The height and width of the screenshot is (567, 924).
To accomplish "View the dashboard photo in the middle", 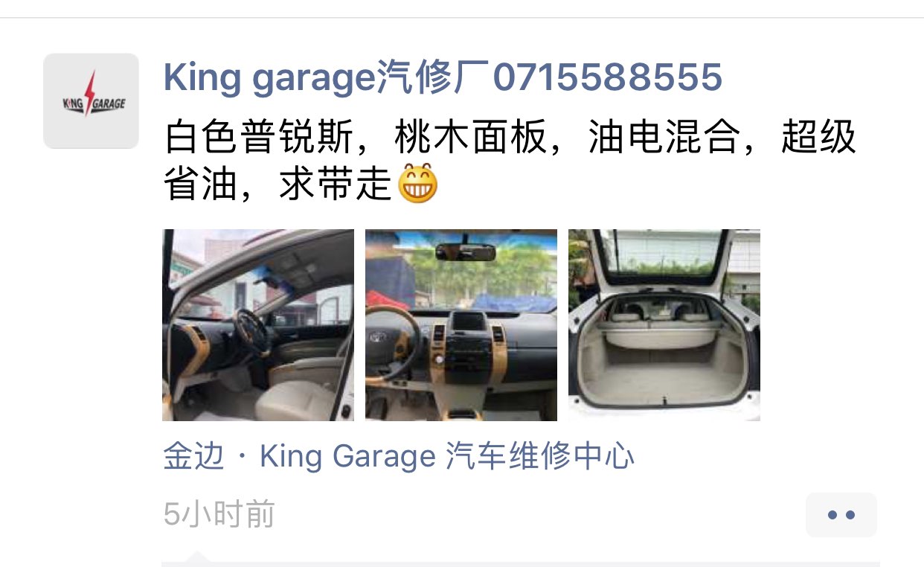I will 461,325.
